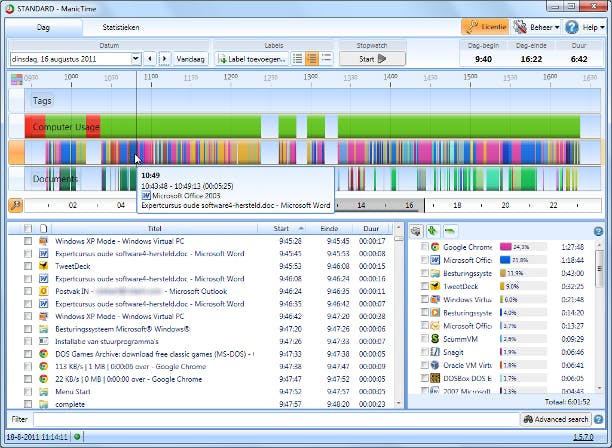Open the Help dropdown menu

click(585, 29)
